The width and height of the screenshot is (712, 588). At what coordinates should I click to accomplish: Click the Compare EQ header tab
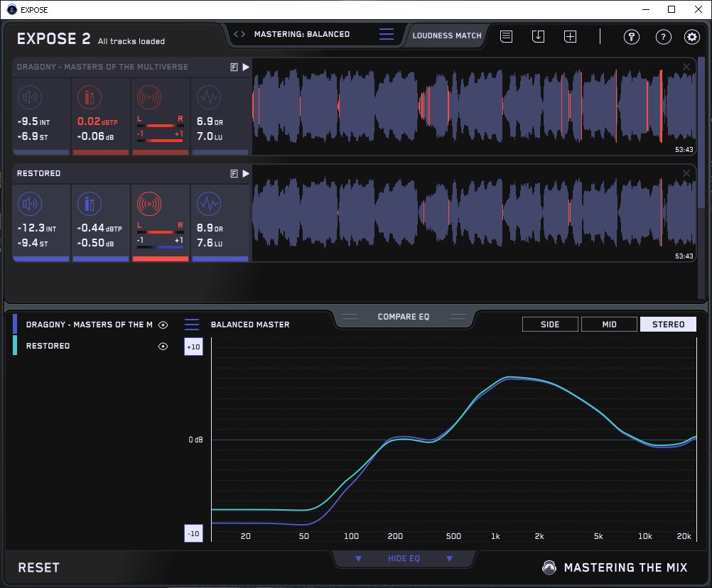click(x=403, y=317)
